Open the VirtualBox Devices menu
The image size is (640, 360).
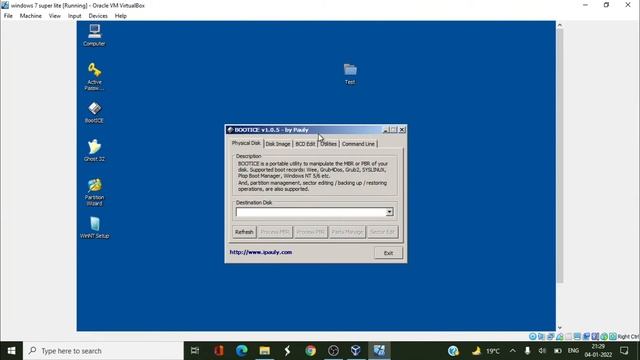[98, 16]
